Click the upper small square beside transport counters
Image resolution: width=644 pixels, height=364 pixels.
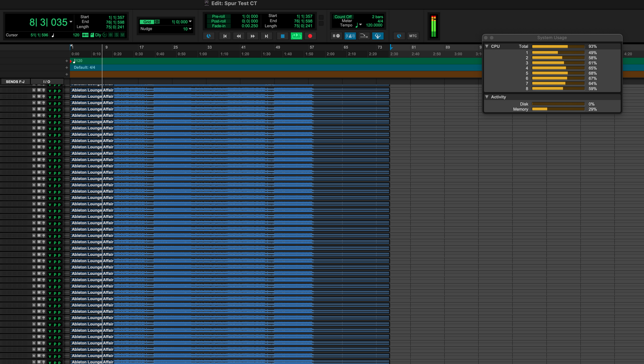point(321,17)
